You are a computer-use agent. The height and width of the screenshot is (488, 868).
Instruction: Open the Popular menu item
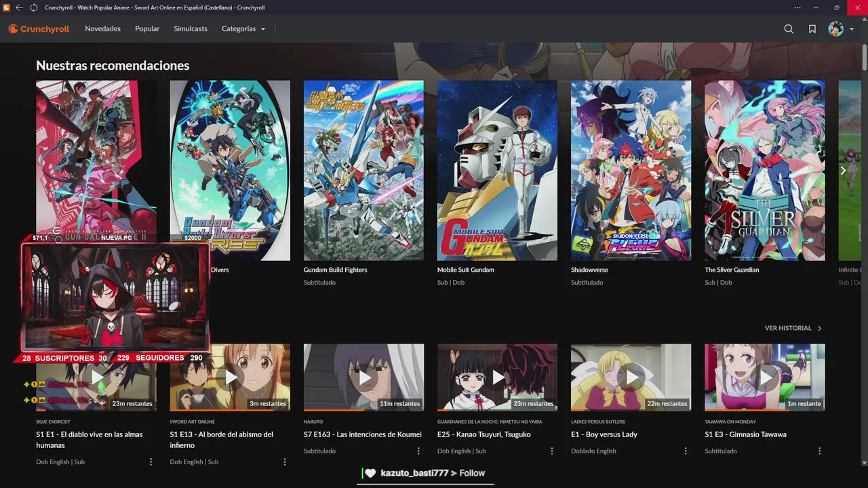[147, 29]
